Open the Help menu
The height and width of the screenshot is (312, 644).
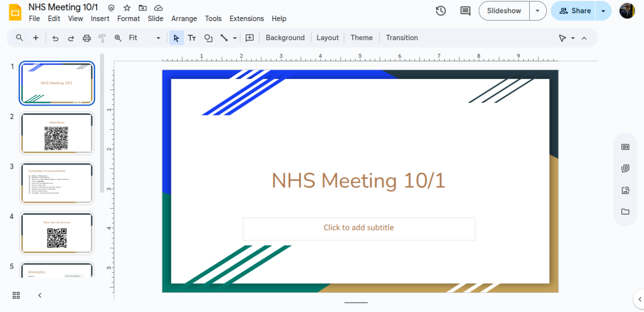click(279, 19)
